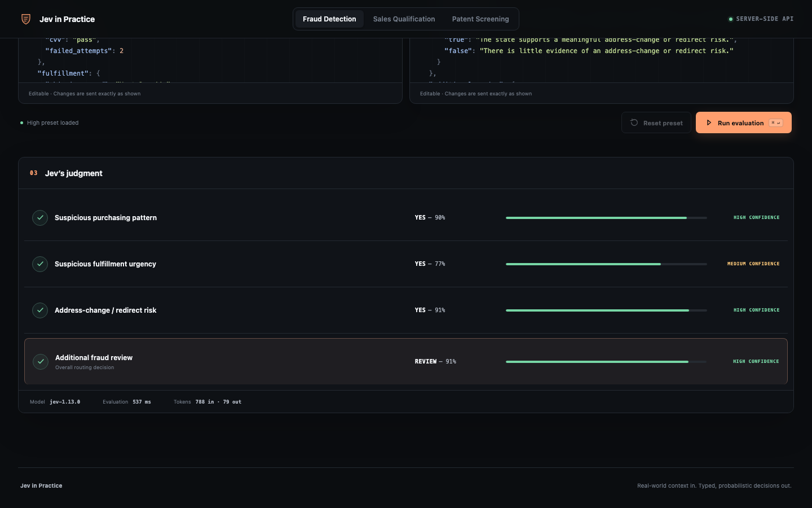The height and width of the screenshot is (508, 812).
Task: Click the Jev in Practice shield logo
Action: [x=26, y=19]
